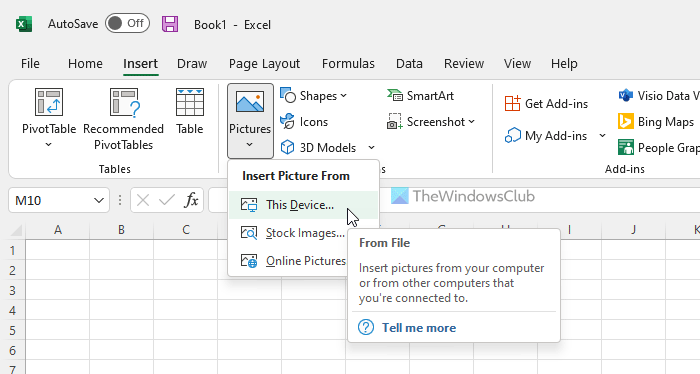Open People Graph add-in
The height and width of the screenshot is (374, 700).
[658, 147]
